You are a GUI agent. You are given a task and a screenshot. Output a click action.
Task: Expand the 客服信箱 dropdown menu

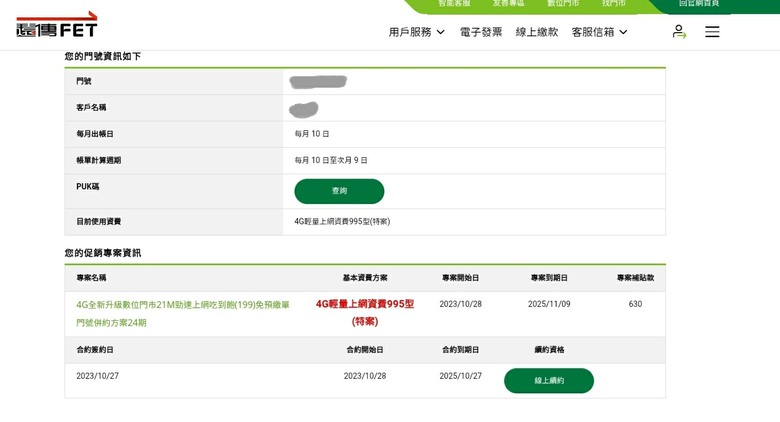click(599, 32)
